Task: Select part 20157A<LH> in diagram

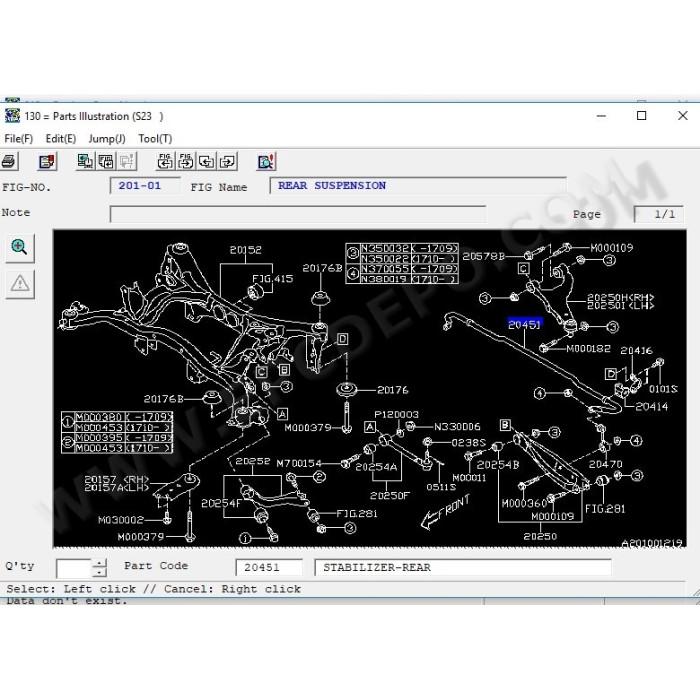Action: [117, 488]
